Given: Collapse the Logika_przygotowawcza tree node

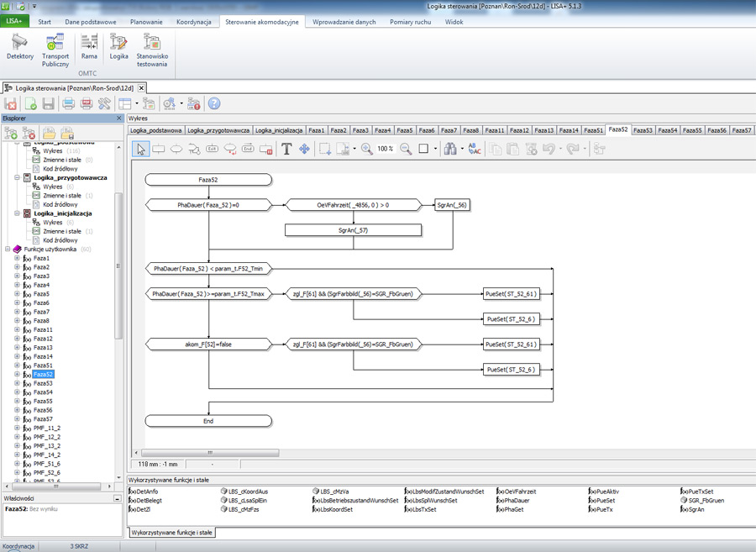Looking at the screenshot, I should click(18, 178).
